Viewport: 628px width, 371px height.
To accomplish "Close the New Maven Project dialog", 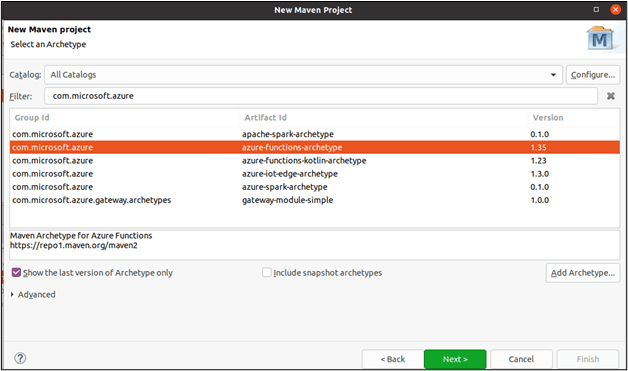I will 615,9.
